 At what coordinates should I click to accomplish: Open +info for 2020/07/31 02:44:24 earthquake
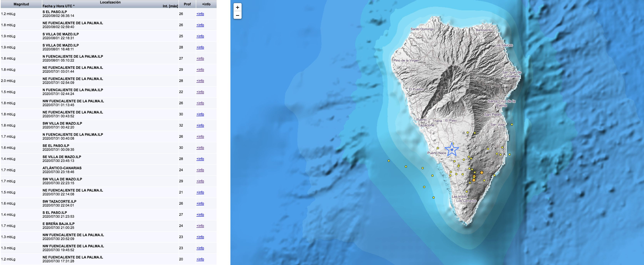(x=200, y=92)
